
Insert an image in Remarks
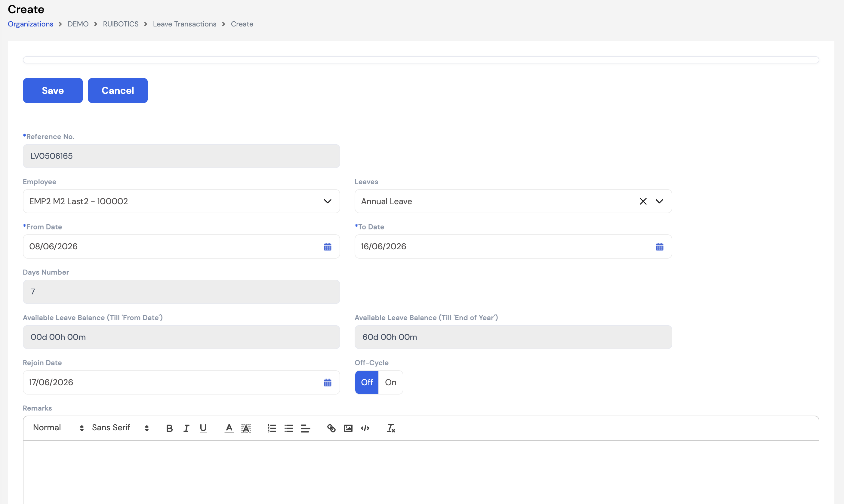pyautogui.click(x=348, y=428)
